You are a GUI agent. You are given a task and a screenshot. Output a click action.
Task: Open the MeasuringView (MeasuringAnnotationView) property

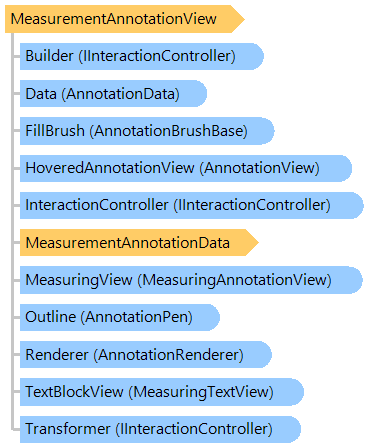pyautogui.click(x=191, y=280)
